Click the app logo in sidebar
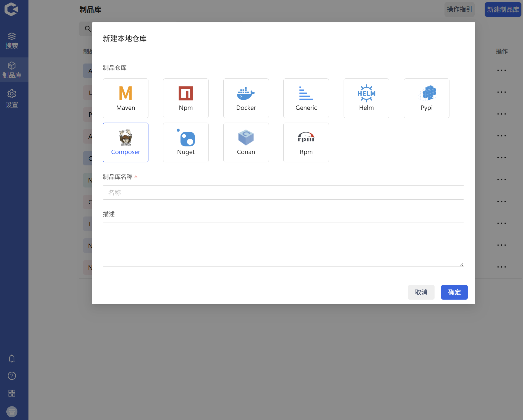Screen dimensions: 523x420 (x=11, y=9)
